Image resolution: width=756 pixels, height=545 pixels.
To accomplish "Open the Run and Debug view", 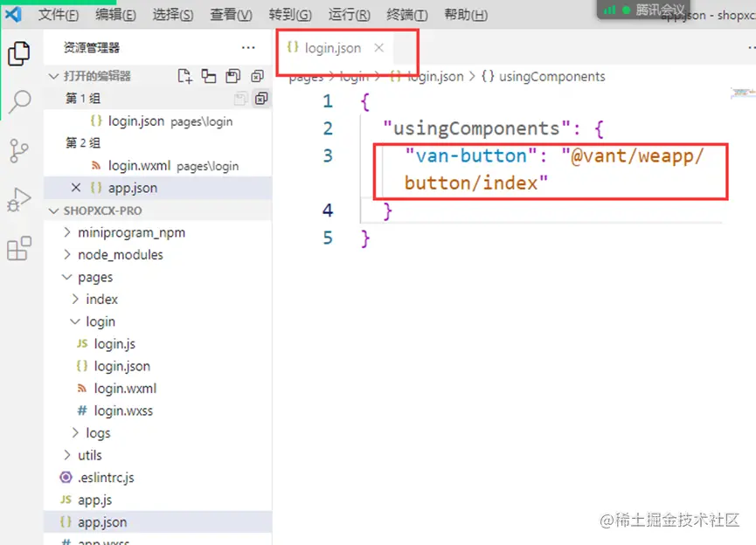I will click(19, 199).
